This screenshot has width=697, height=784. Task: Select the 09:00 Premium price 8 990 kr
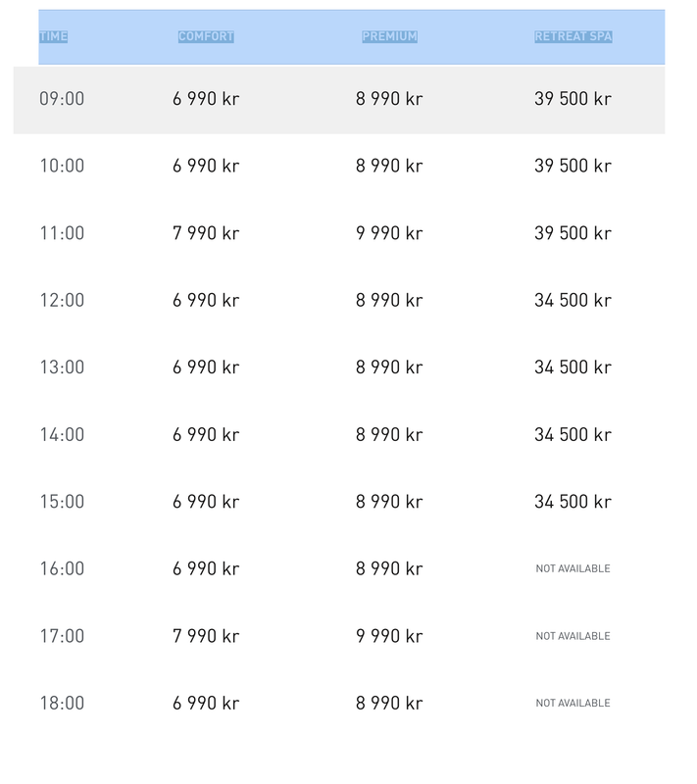(389, 99)
